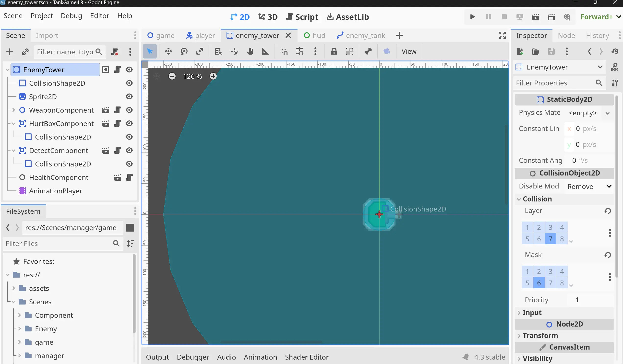Open the Output bottom panel

(157, 357)
